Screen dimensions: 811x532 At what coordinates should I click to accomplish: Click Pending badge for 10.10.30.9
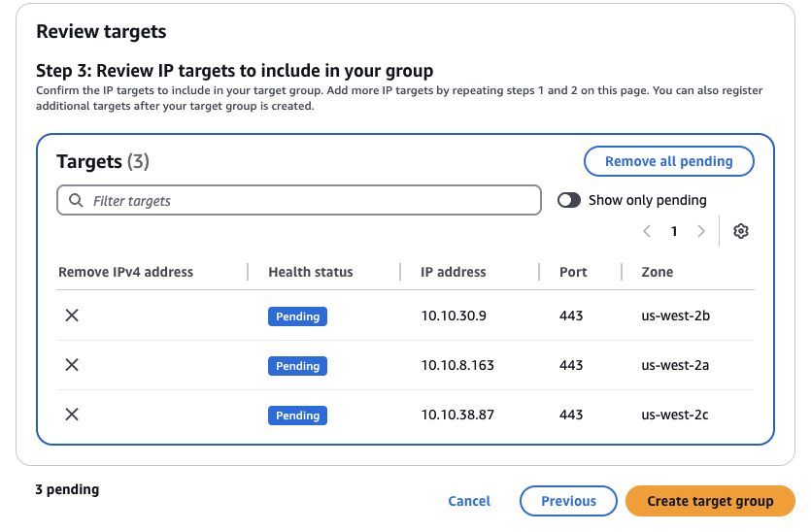(297, 316)
